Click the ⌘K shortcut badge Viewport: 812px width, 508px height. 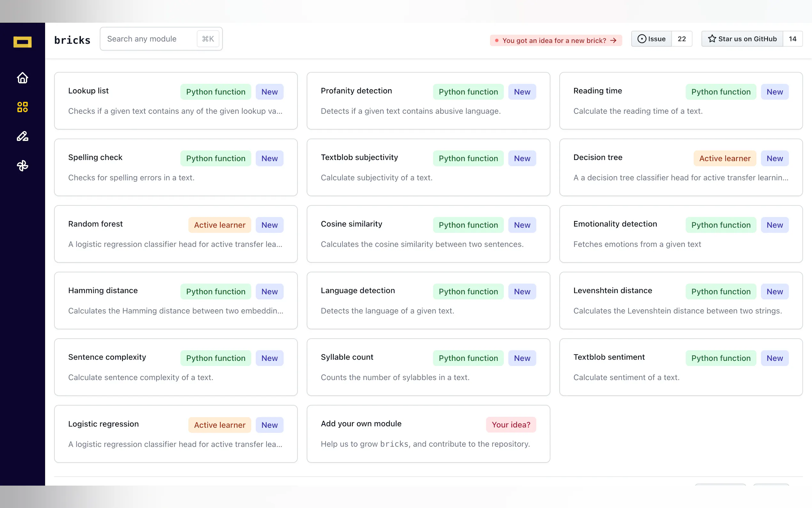208,39
